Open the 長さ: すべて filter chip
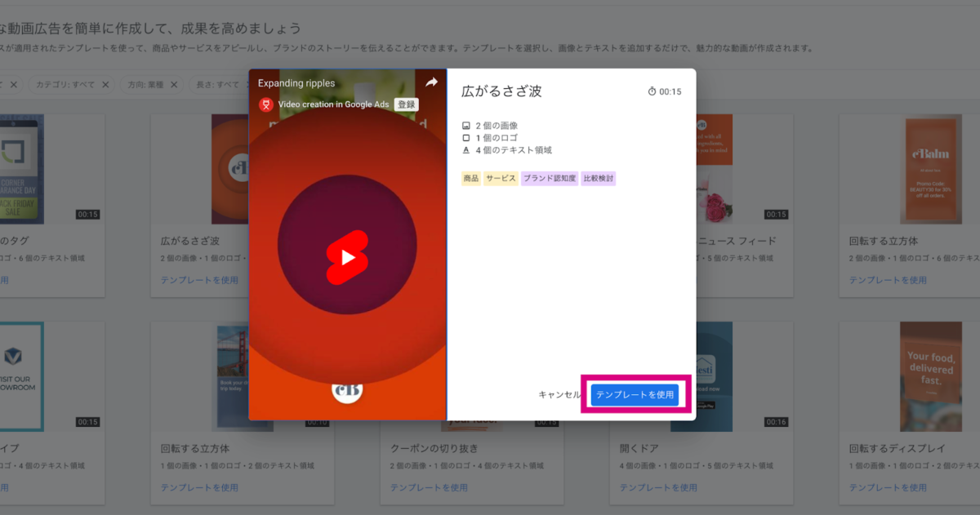Image resolution: width=980 pixels, height=515 pixels. (x=216, y=84)
